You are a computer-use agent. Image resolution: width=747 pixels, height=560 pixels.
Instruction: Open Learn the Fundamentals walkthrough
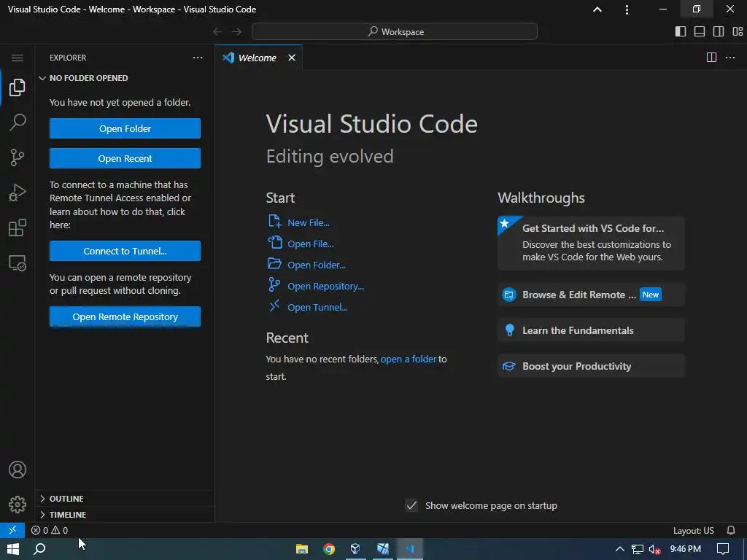click(x=591, y=330)
